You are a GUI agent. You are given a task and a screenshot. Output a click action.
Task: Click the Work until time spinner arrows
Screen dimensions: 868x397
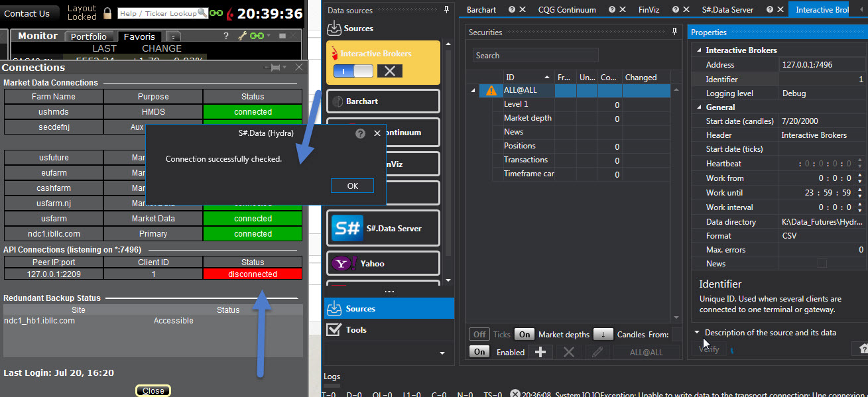[860, 193]
